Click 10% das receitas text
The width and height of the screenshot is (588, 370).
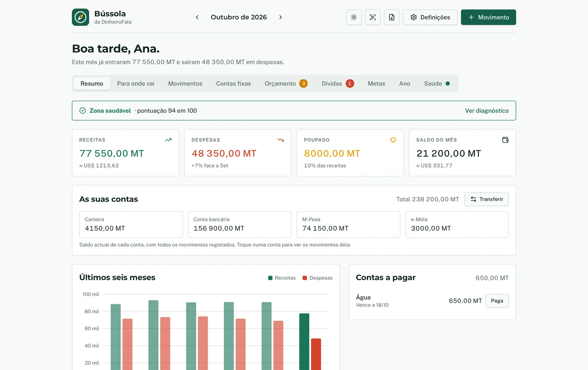tap(325, 166)
